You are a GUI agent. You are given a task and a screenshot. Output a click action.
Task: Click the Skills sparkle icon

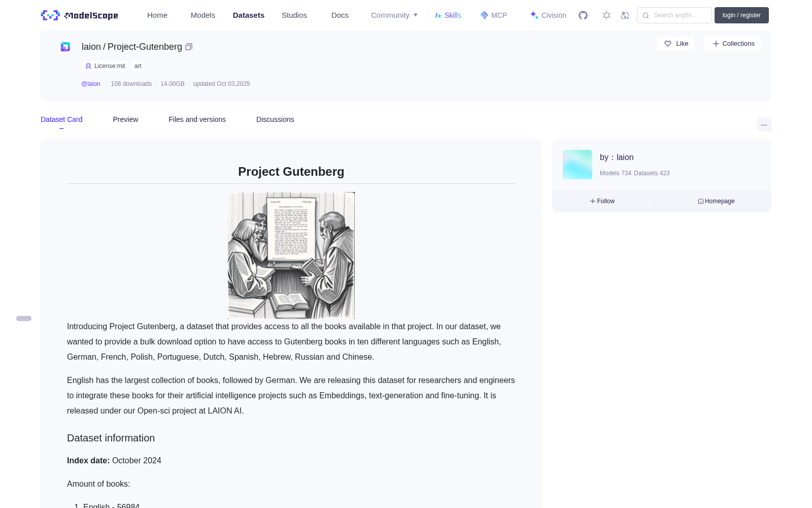pos(438,15)
